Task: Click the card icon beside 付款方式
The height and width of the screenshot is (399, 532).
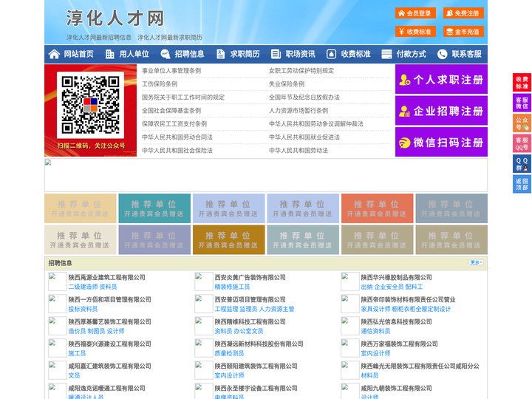Action: click(386, 54)
